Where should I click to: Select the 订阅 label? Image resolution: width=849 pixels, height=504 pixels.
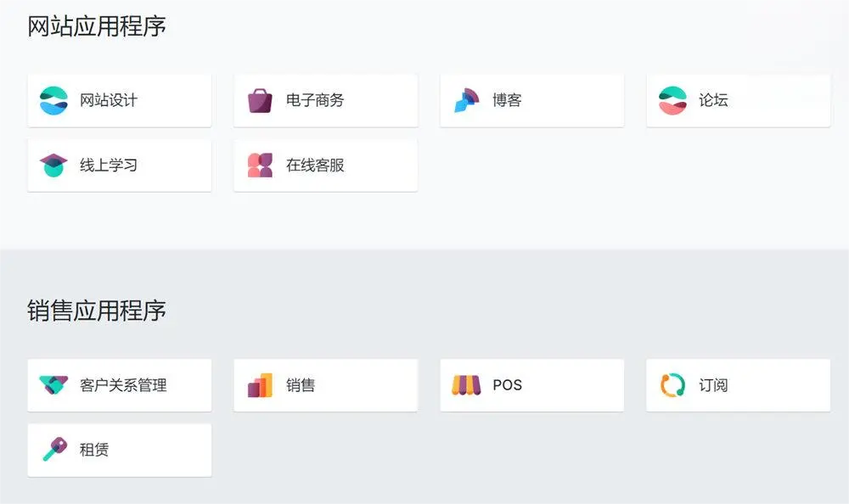(713, 385)
